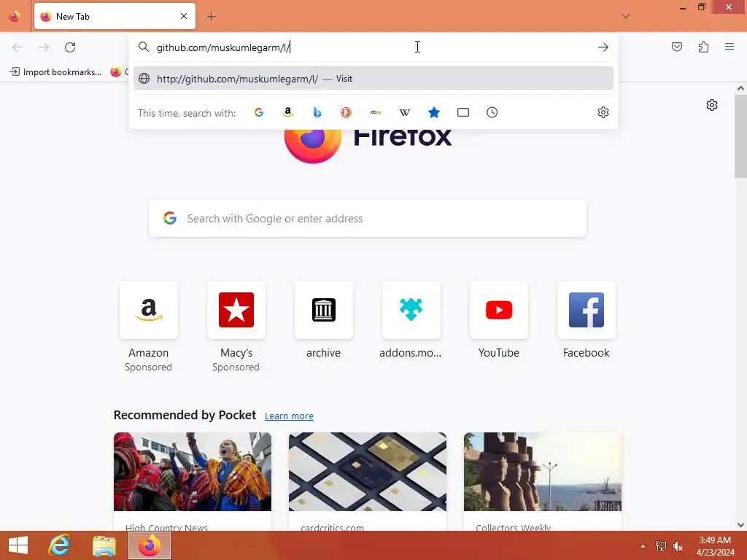Search in History clock icon
Viewport: 747px width, 560px height.
tap(492, 112)
